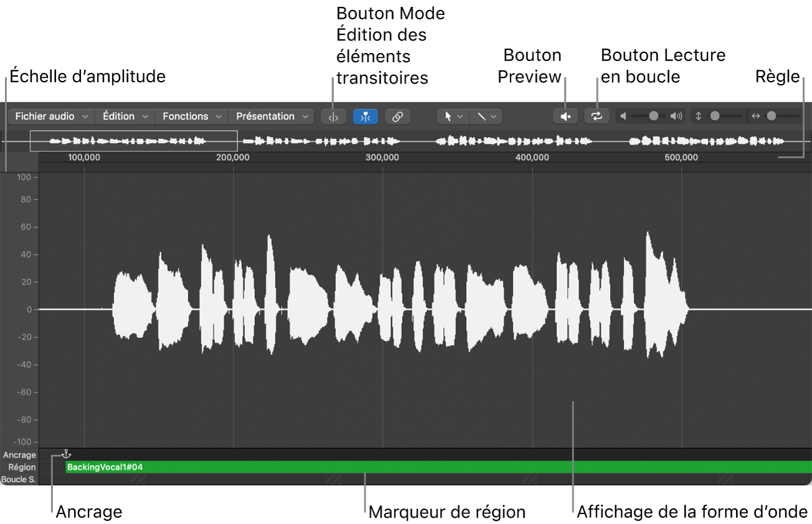Click the 200,000 ruler mark
The height and width of the screenshot is (524, 812).
tap(233, 158)
